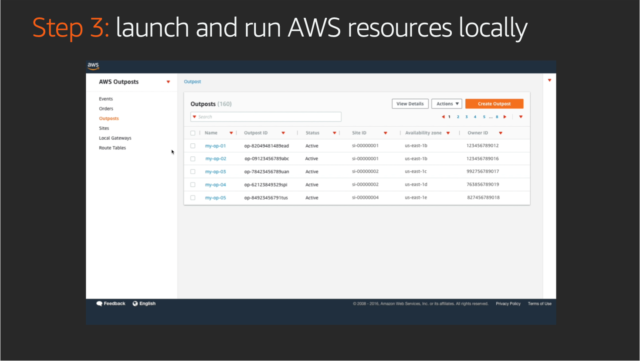Open the my-op-05 outpost link
Image resolution: width=640 pixels, height=361 pixels.
tap(215, 198)
